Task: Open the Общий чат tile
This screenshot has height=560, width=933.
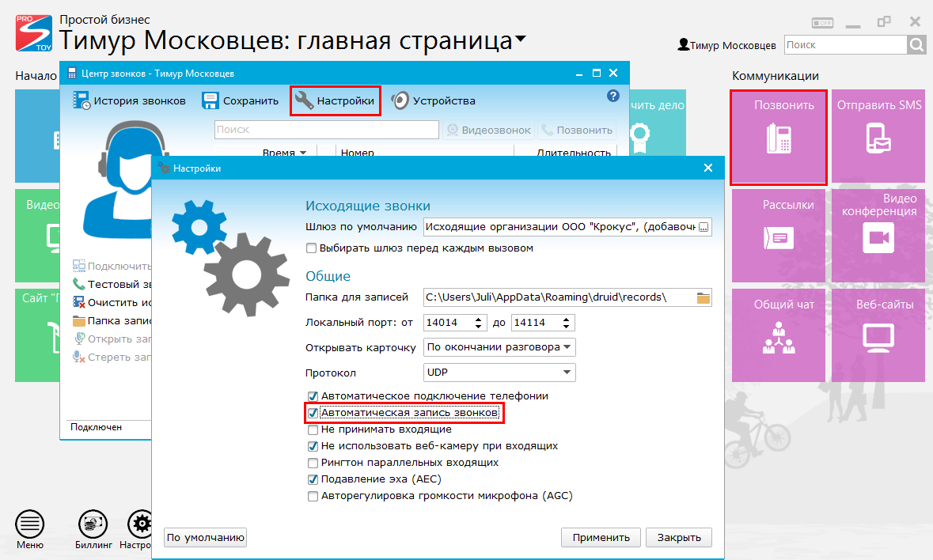Action: [779, 335]
